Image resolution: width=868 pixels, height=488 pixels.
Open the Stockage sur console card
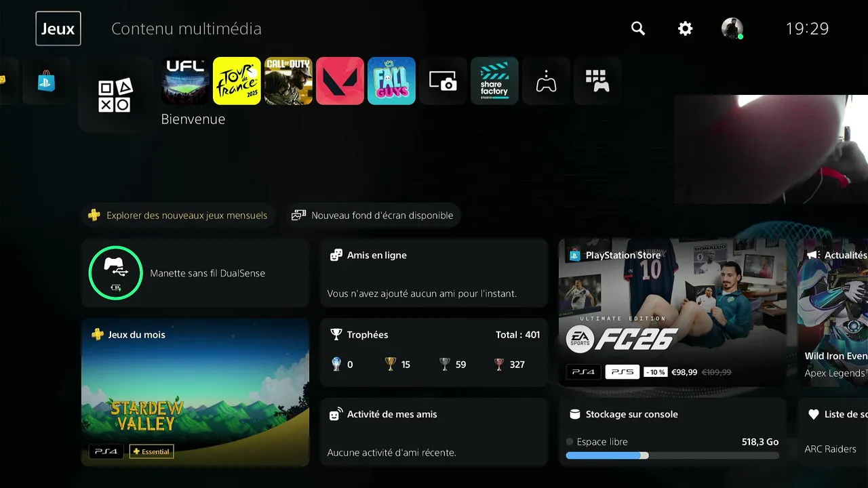tap(673, 432)
